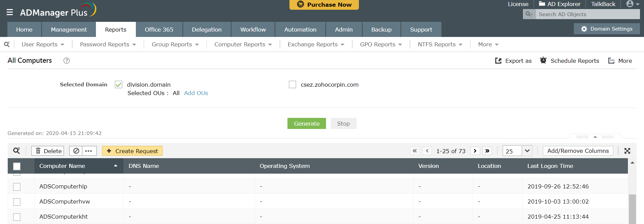644x224 pixels.
Task: Expand table to full screen
Action: pos(627,151)
